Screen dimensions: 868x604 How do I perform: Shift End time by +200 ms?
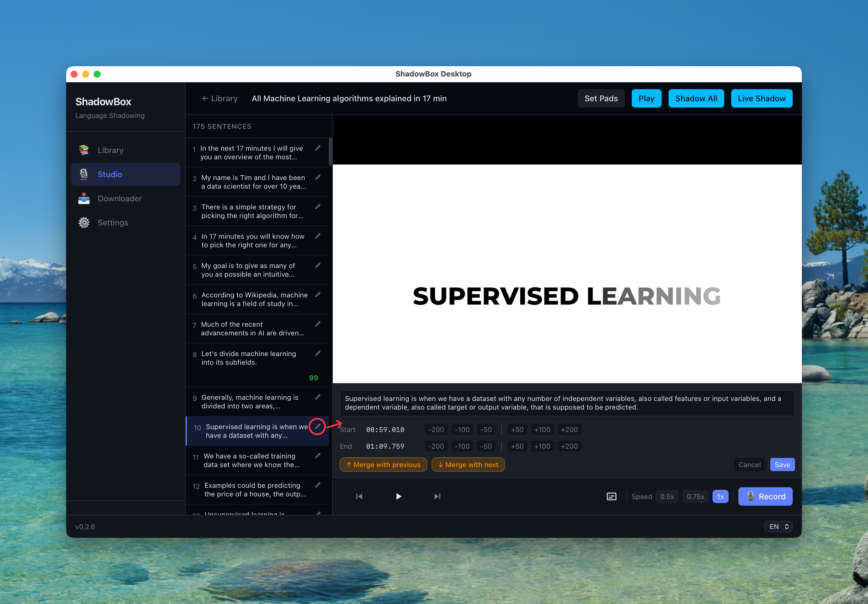569,446
